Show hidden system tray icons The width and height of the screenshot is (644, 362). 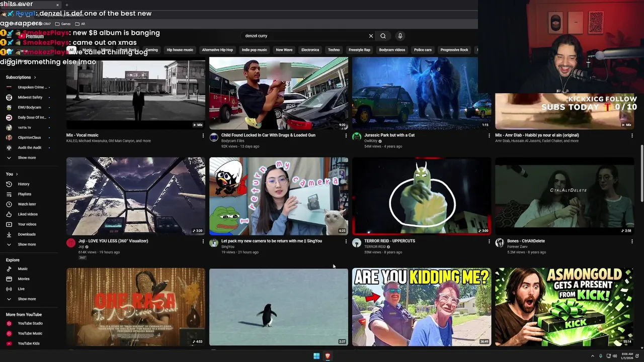(x=592, y=356)
